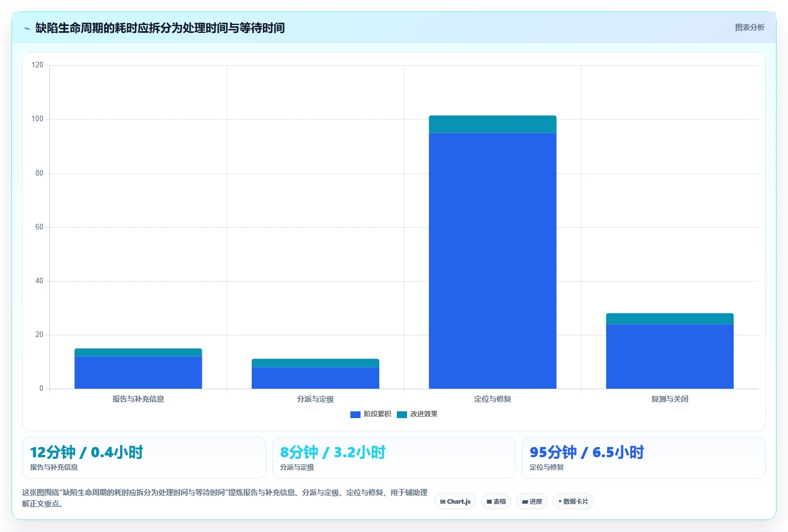The image size is (788, 532).
Task: Click the 报告与补充信息 axis label
Action: [138, 399]
